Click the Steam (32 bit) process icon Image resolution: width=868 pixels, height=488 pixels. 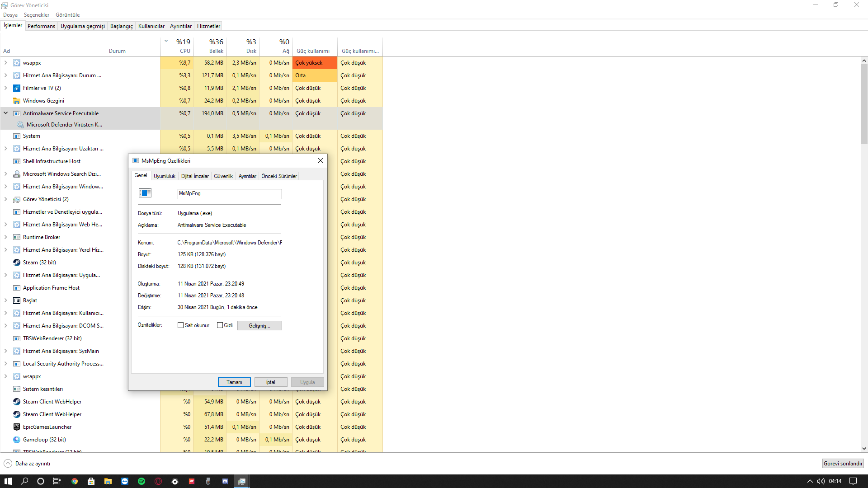tap(17, 263)
